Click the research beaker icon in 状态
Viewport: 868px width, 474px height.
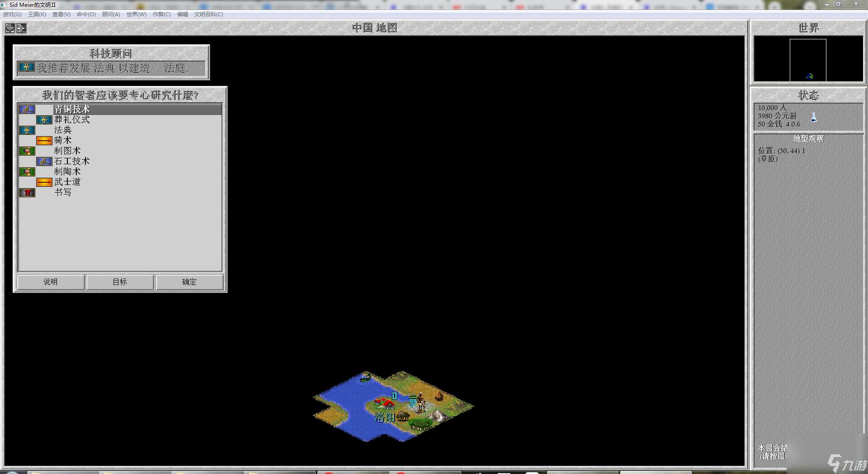(x=814, y=118)
